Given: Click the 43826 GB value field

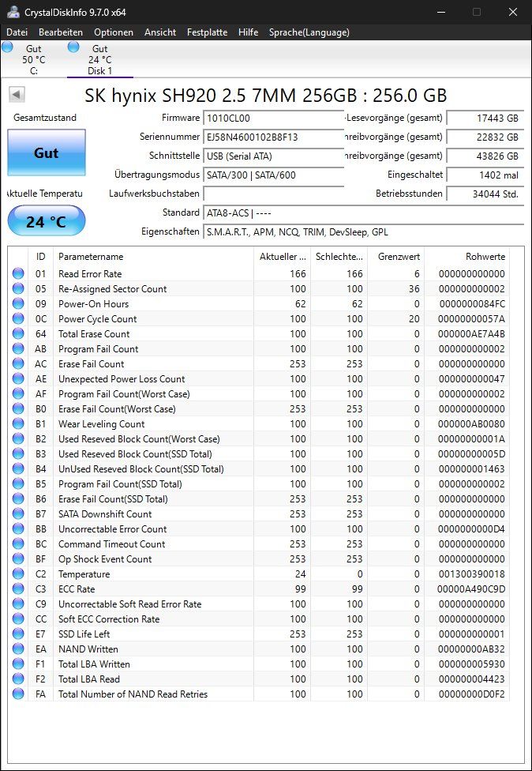Looking at the screenshot, I should (x=485, y=156).
